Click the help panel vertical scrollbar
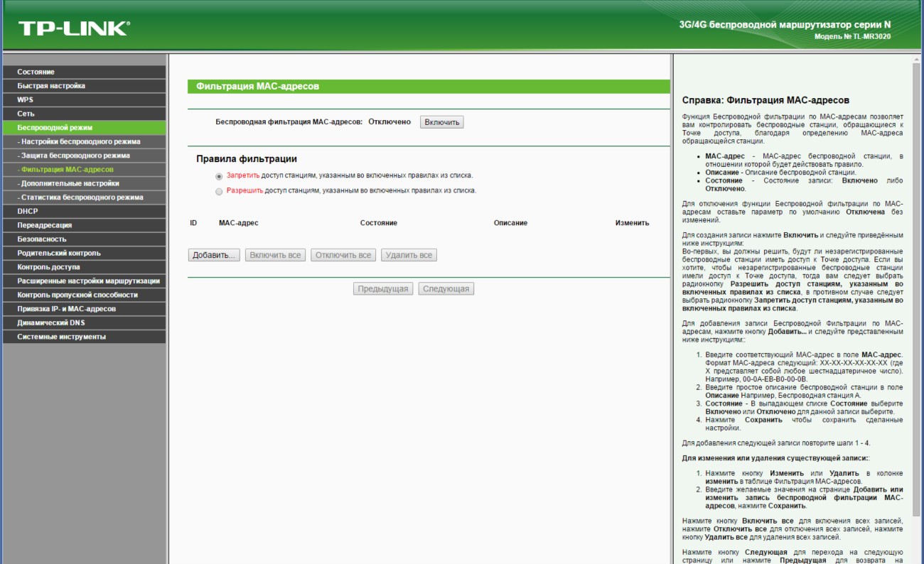924x564 pixels. 916,284
